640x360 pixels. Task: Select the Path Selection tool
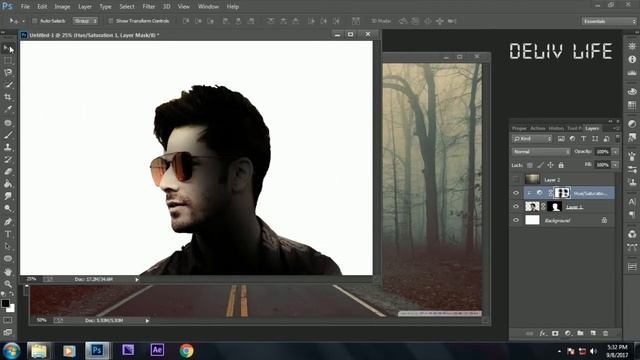click(8, 246)
